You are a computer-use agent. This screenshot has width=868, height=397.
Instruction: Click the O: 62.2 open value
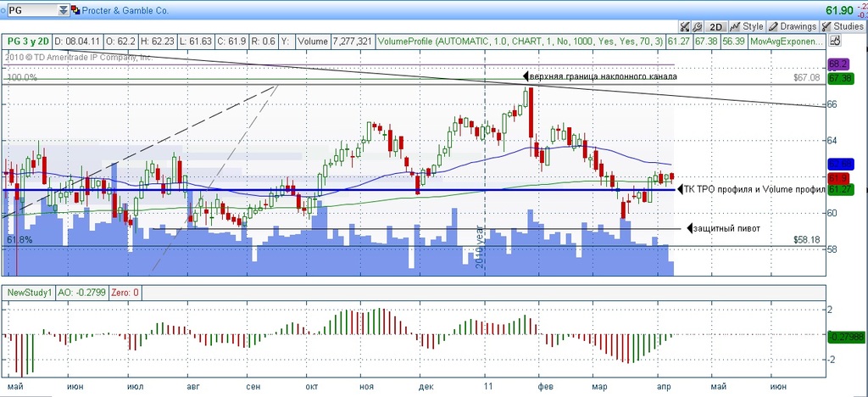(120, 41)
